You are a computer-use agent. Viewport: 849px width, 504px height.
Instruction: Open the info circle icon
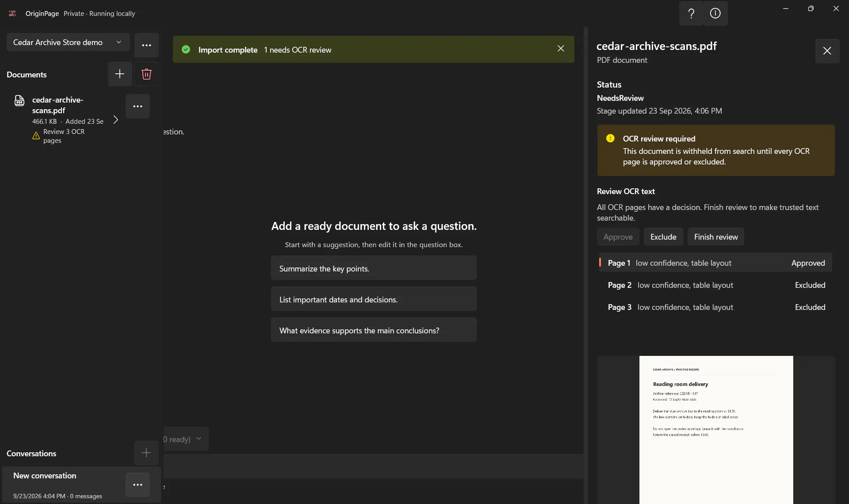tap(715, 14)
